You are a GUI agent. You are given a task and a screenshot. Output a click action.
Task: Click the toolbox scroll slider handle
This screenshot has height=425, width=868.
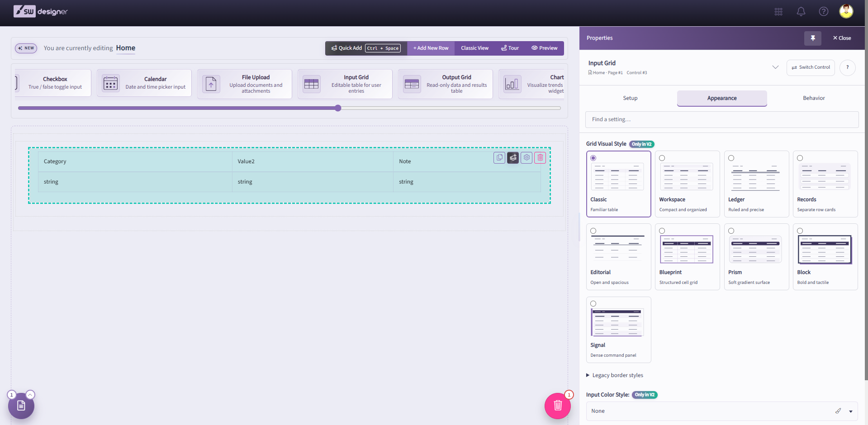coord(338,108)
